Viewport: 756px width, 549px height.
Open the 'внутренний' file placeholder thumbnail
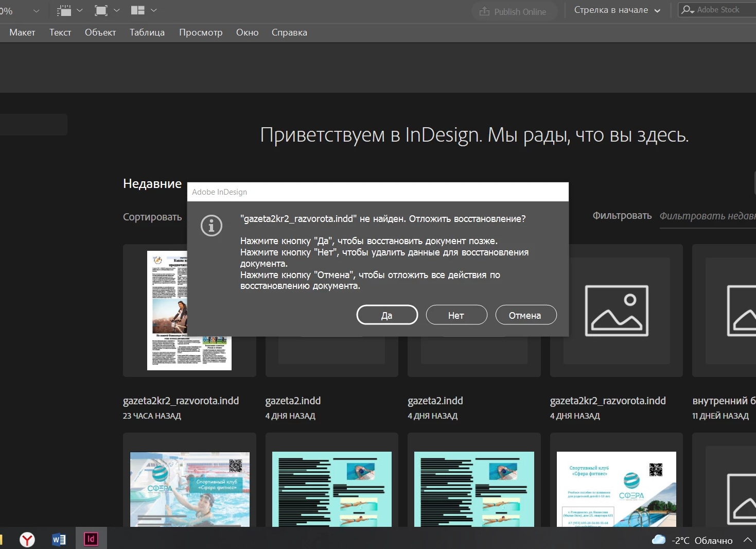[x=724, y=311]
